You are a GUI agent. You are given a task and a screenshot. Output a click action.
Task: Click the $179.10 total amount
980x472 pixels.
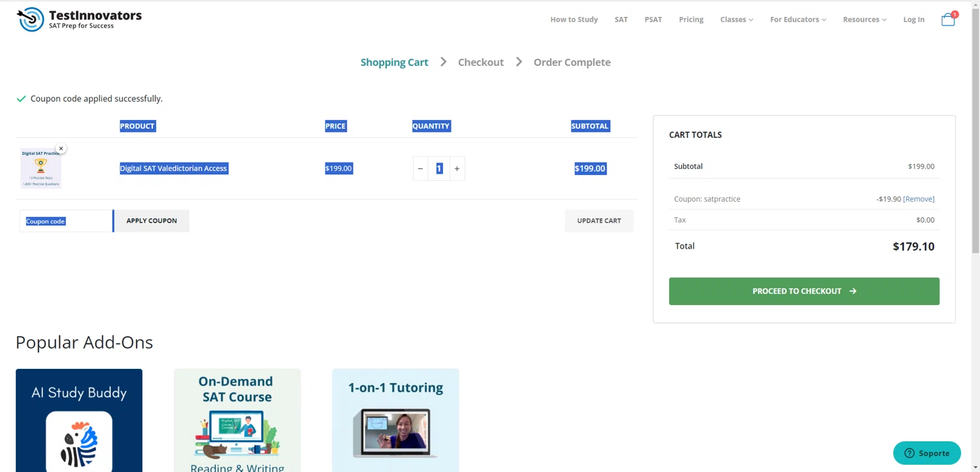coord(913,247)
